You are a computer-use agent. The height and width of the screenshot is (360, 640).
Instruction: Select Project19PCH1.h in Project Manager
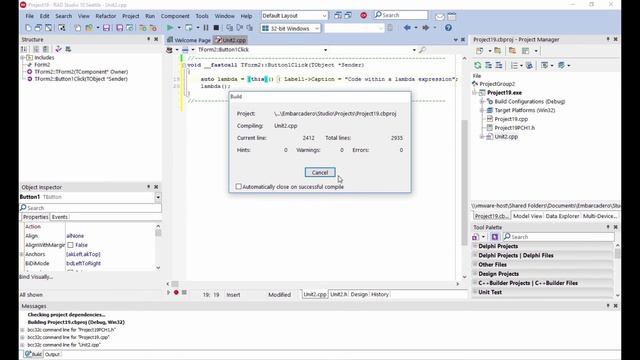[x=514, y=128]
